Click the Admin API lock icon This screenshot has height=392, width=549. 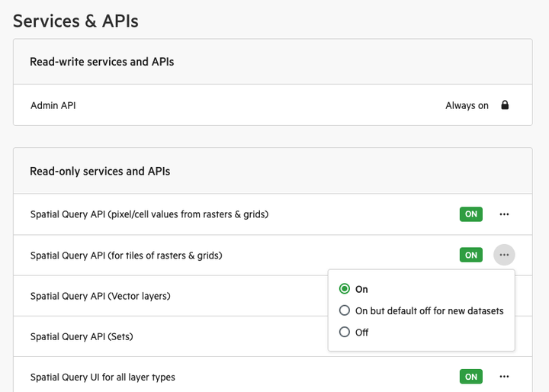pos(505,105)
